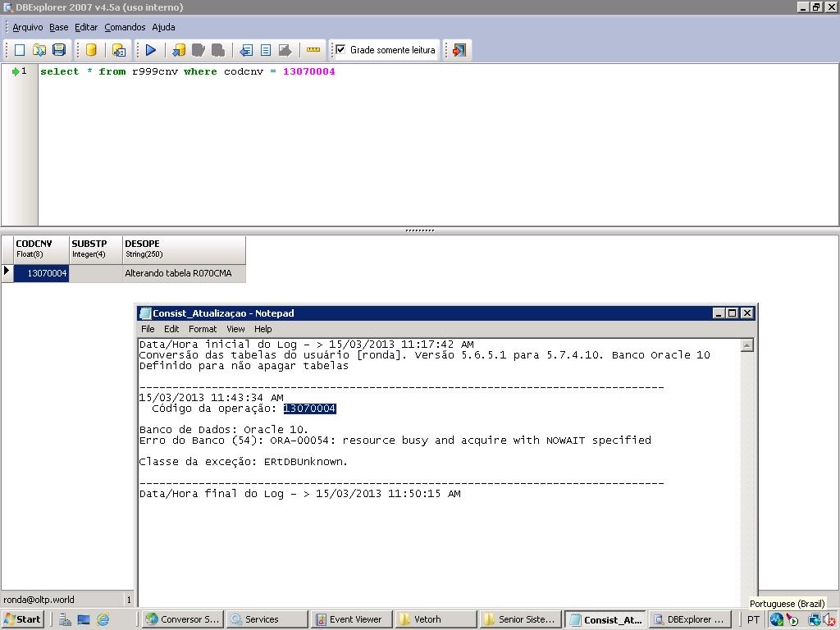
Task: Open Notepad's Edit menu
Action: click(x=171, y=329)
